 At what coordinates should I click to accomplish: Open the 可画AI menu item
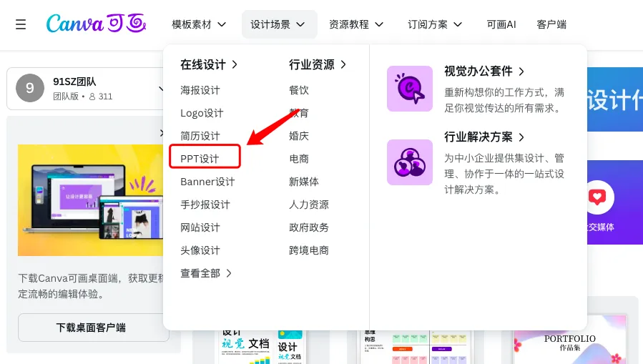click(x=501, y=24)
